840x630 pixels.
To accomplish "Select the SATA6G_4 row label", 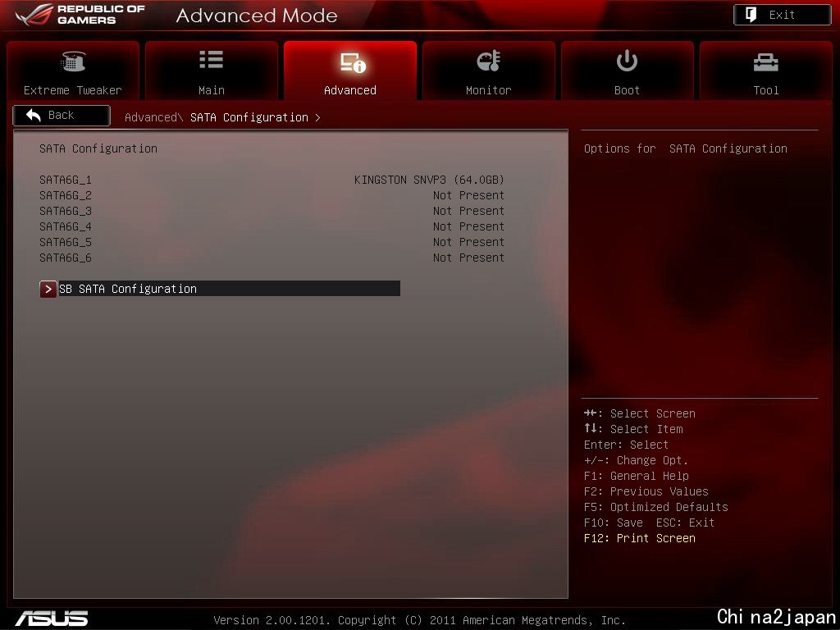I will 66,226.
